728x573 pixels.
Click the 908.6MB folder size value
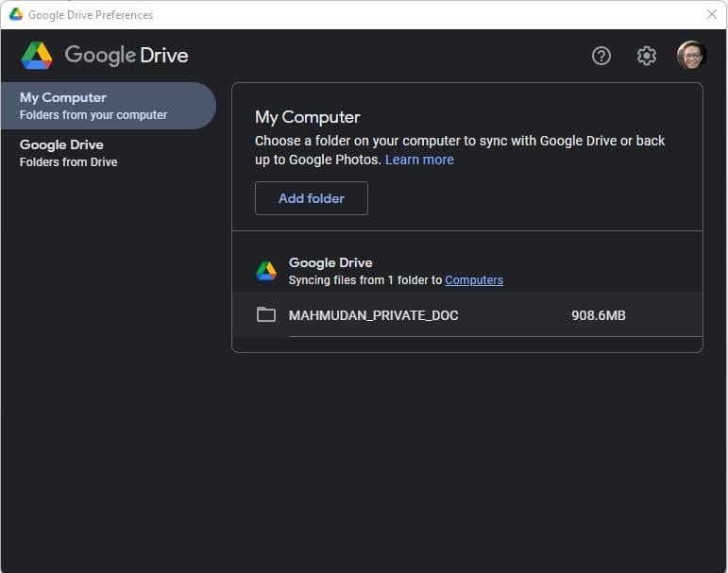[x=599, y=315]
